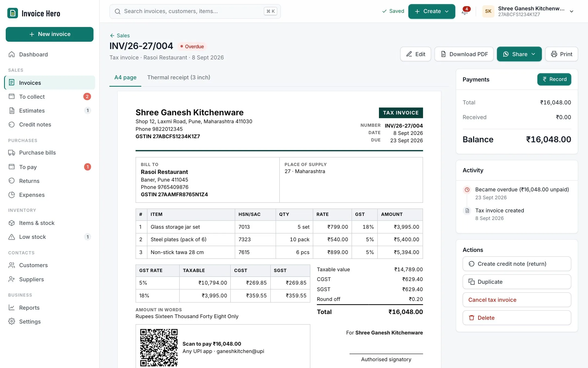Open the Share dropdown menu
588x368 pixels.
(x=519, y=54)
